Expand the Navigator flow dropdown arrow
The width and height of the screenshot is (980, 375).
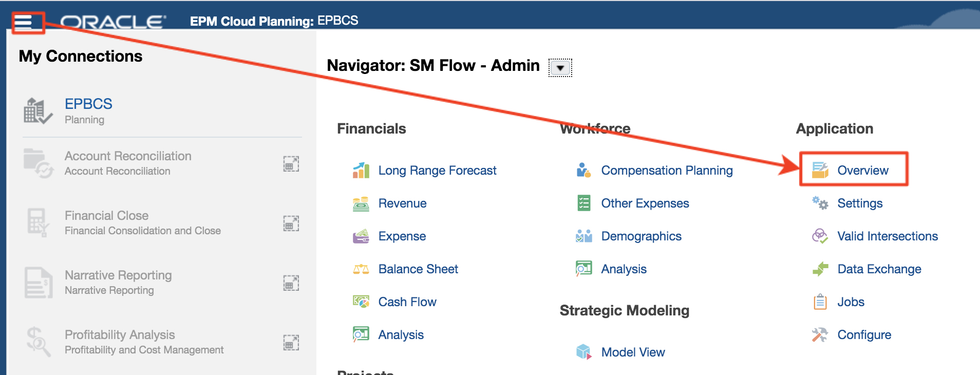click(560, 68)
